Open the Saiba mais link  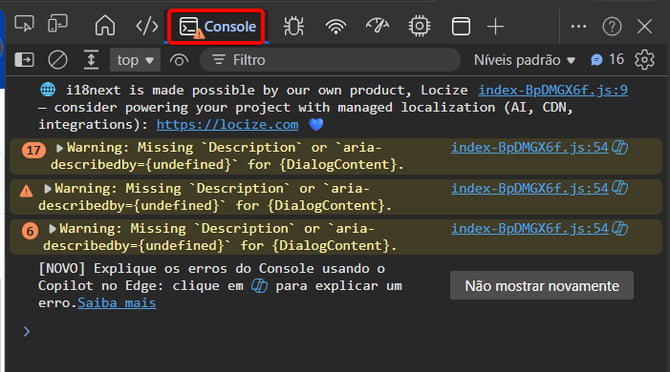point(117,303)
